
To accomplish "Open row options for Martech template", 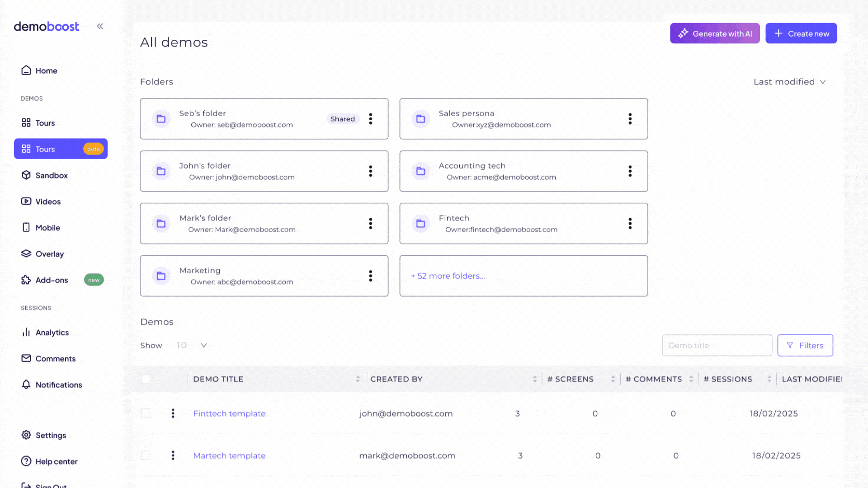I will (x=173, y=455).
